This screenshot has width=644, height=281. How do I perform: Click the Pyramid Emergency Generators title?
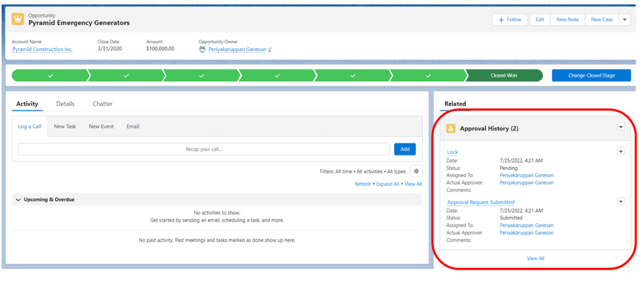[x=79, y=23]
